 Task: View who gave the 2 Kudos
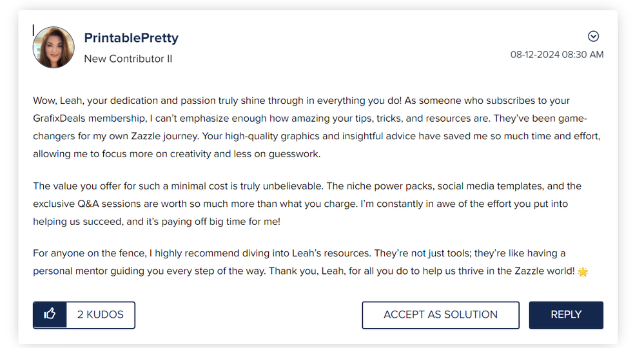pos(101,314)
